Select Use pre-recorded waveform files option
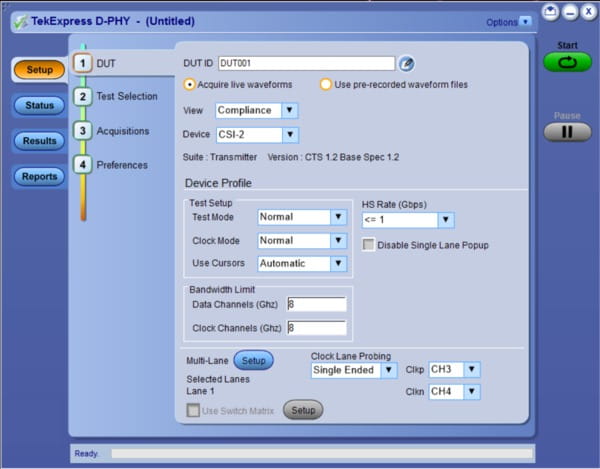This screenshot has height=469, width=600. click(x=326, y=85)
